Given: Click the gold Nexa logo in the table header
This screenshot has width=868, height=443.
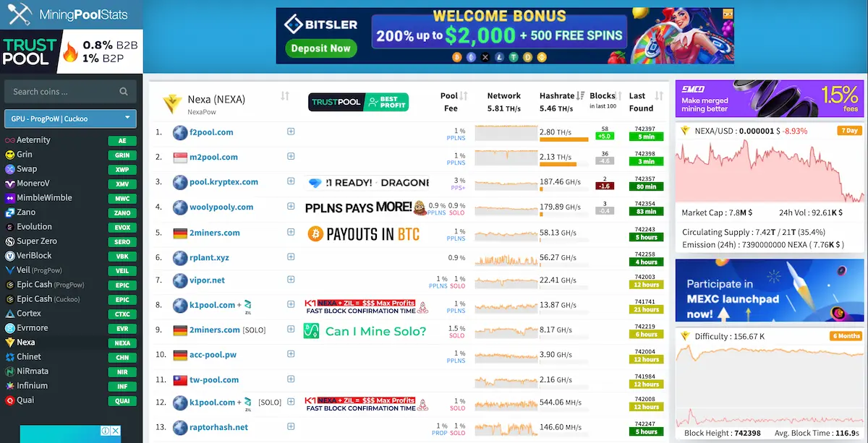Looking at the screenshot, I should 172,103.
